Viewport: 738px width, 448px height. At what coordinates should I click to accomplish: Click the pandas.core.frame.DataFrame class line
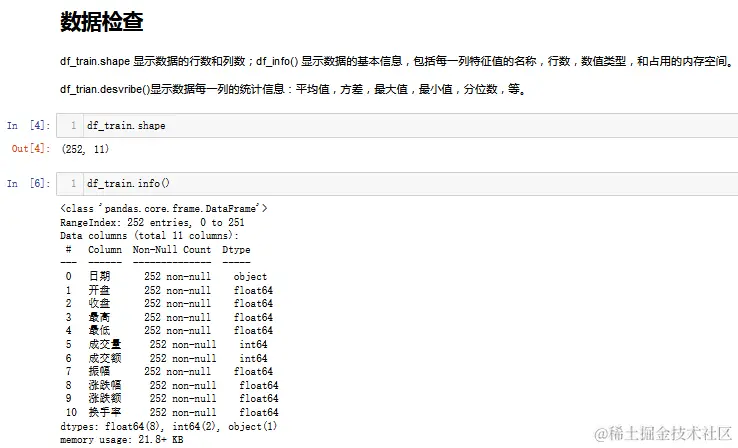tap(164, 208)
